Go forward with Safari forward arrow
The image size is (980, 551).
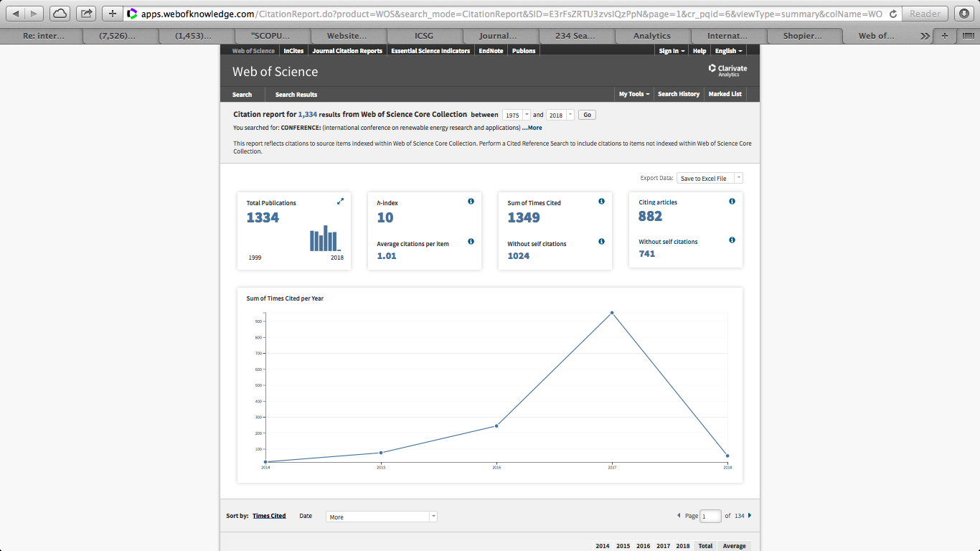point(34,13)
